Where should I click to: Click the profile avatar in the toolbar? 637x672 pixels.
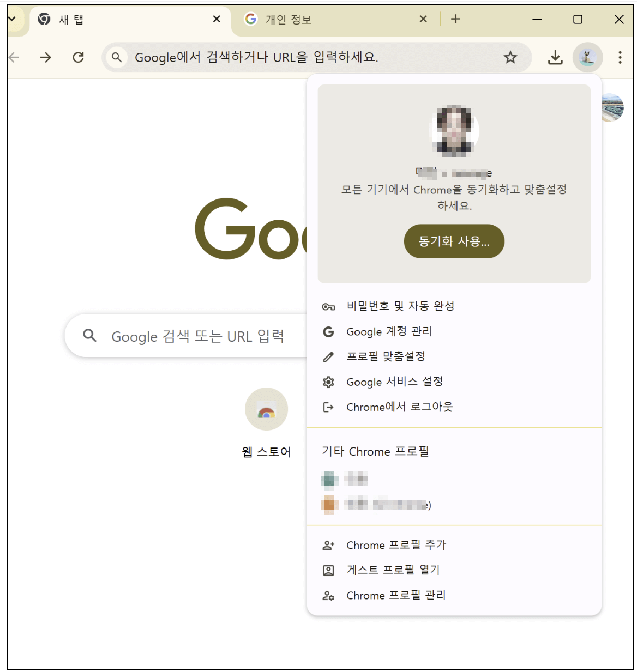[x=587, y=57]
